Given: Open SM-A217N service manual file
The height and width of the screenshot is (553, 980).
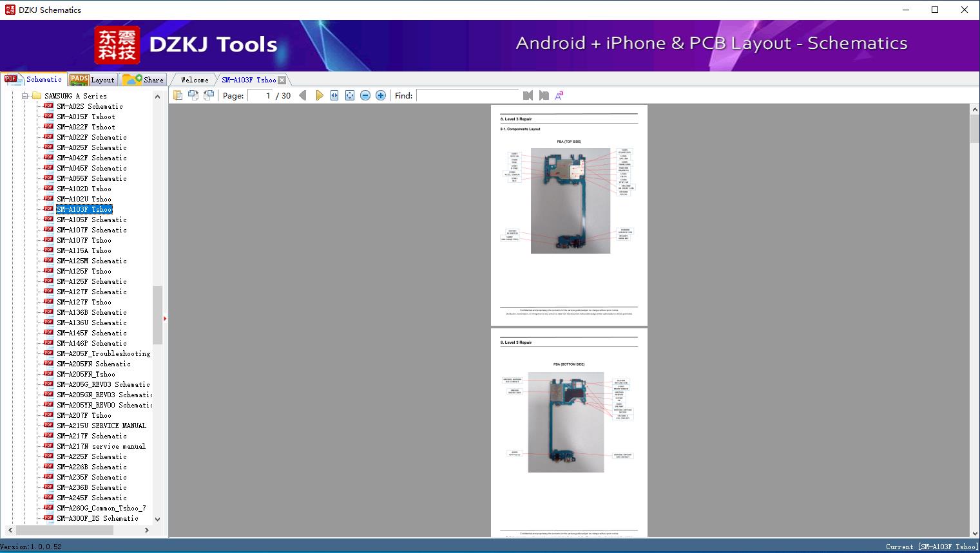Looking at the screenshot, I should coord(101,446).
